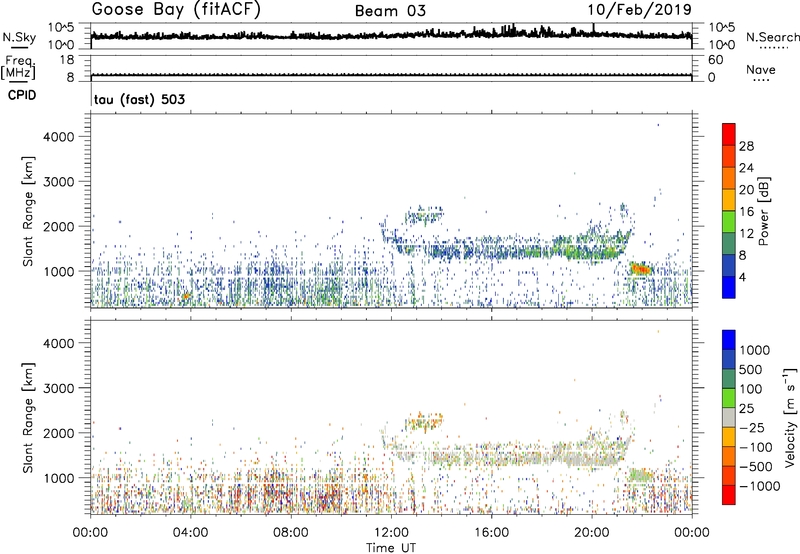The width and height of the screenshot is (800, 554).
Task: Click the 'Beam 03' heading
Action: 390,11
